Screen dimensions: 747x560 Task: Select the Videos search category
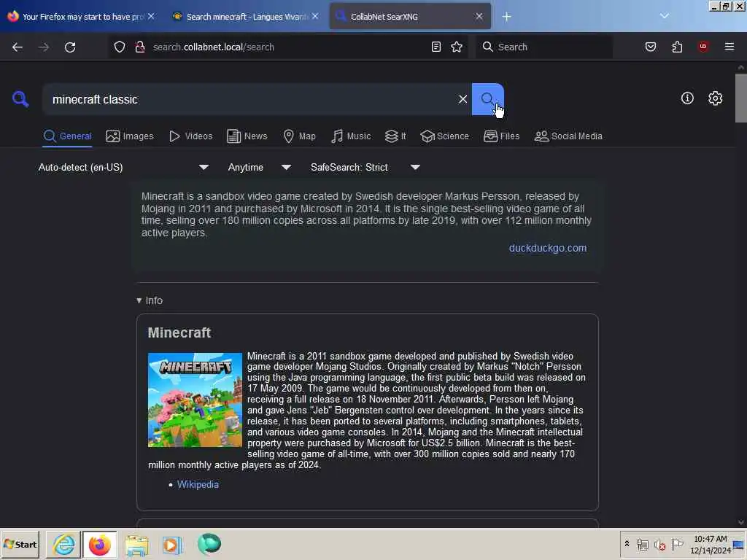click(190, 136)
